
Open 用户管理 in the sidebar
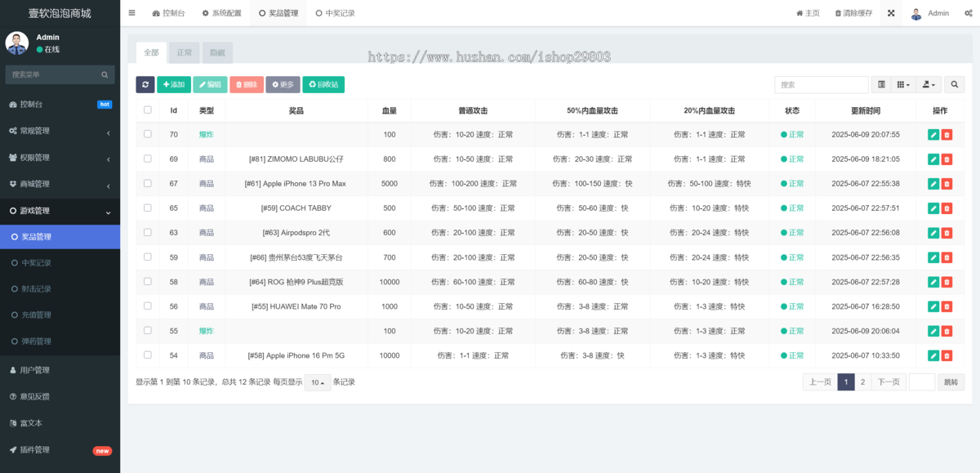60,370
